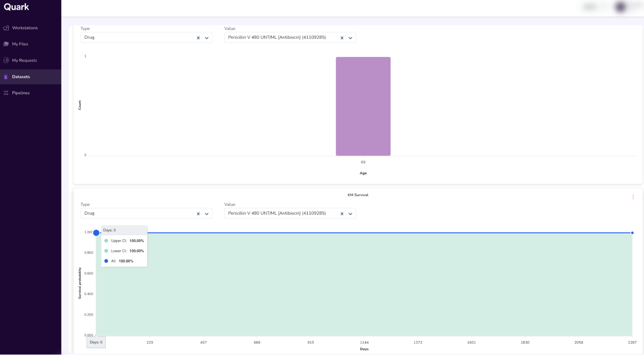Screen dimensions: 644x355
Task: Expand KM Survival Type dropdown arrow
Action: pos(207,214)
